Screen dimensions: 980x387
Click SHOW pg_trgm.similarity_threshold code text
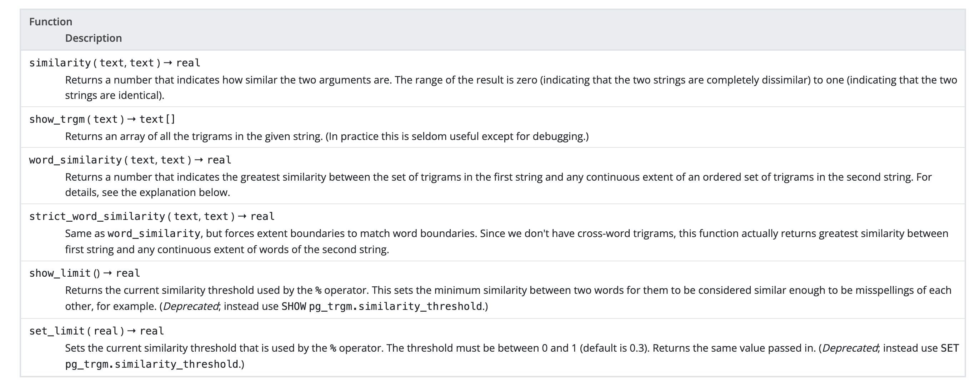[381, 306]
